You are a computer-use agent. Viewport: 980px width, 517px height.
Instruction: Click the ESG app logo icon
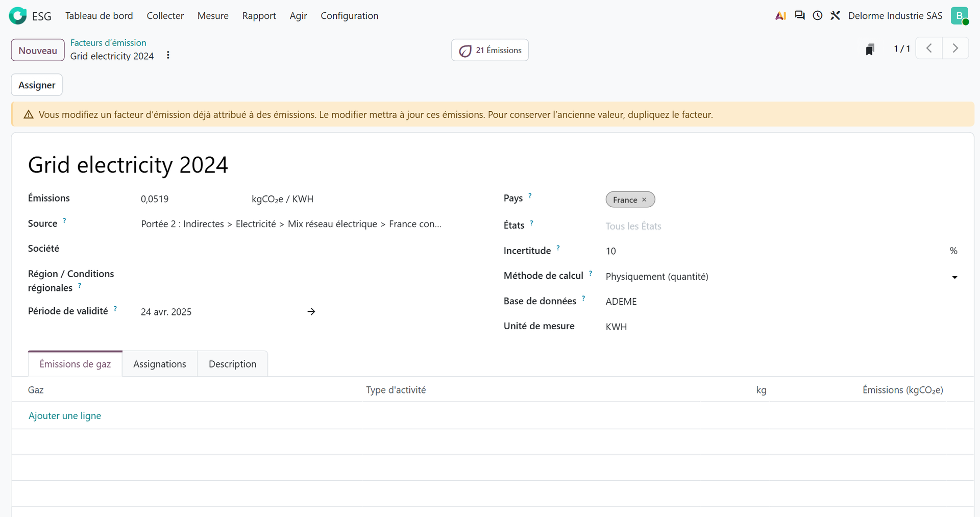tap(18, 16)
